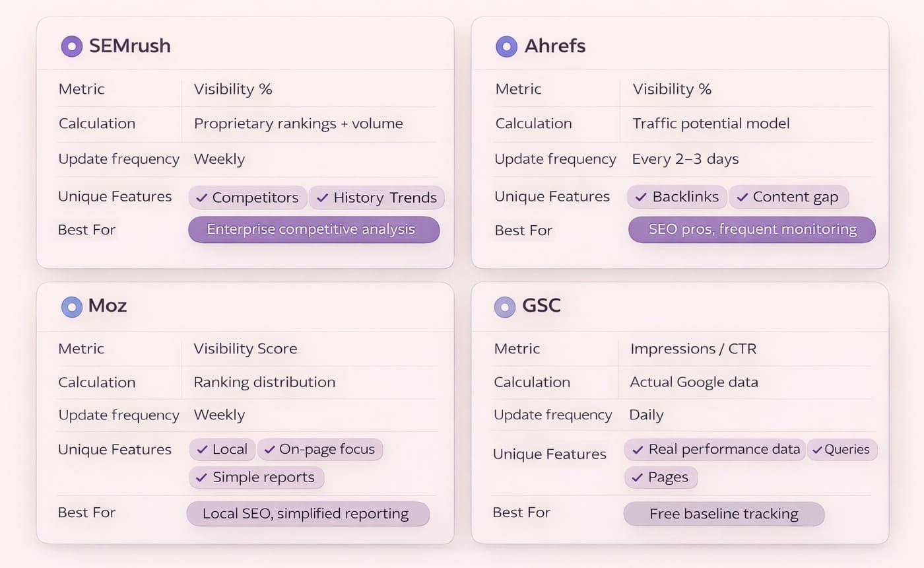Toggle the Competitors checked chip
The height and width of the screenshot is (568, 924).
point(248,197)
